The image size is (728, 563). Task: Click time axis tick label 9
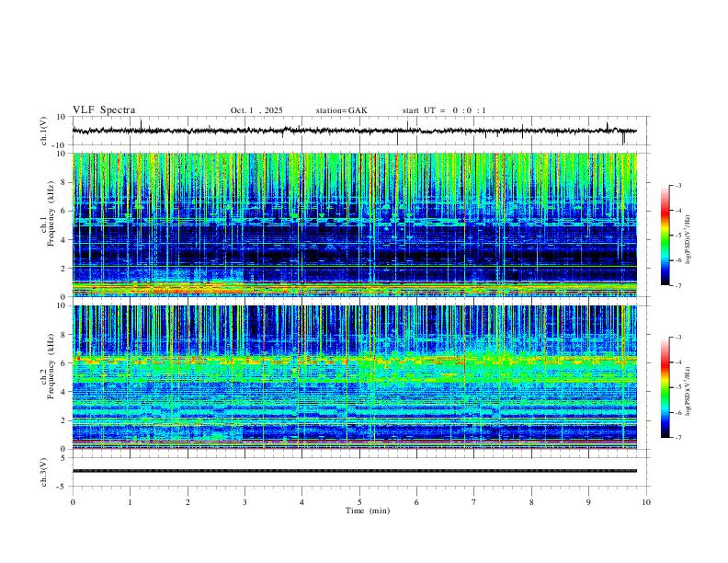(x=588, y=502)
